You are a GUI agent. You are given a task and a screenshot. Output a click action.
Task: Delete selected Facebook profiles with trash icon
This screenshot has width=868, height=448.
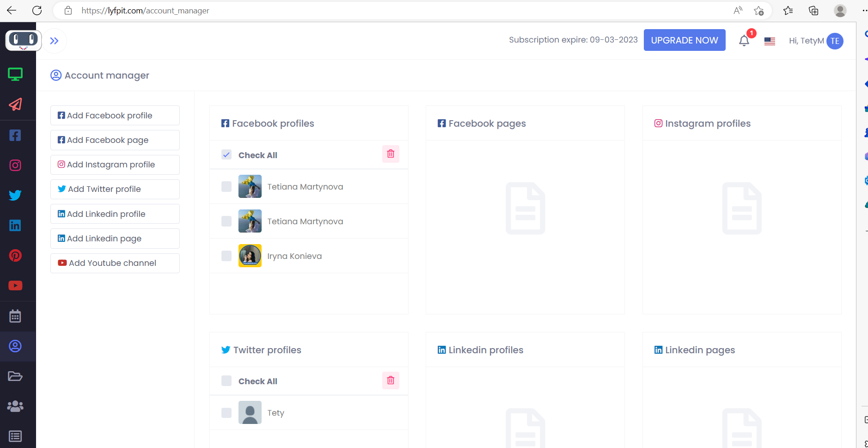(x=391, y=154)
